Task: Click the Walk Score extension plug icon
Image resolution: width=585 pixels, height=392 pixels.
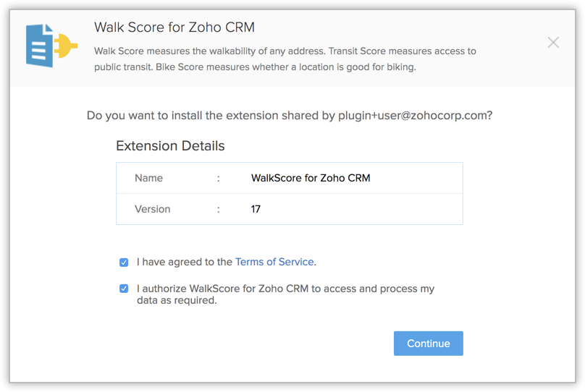Action: tap(51, 46)
